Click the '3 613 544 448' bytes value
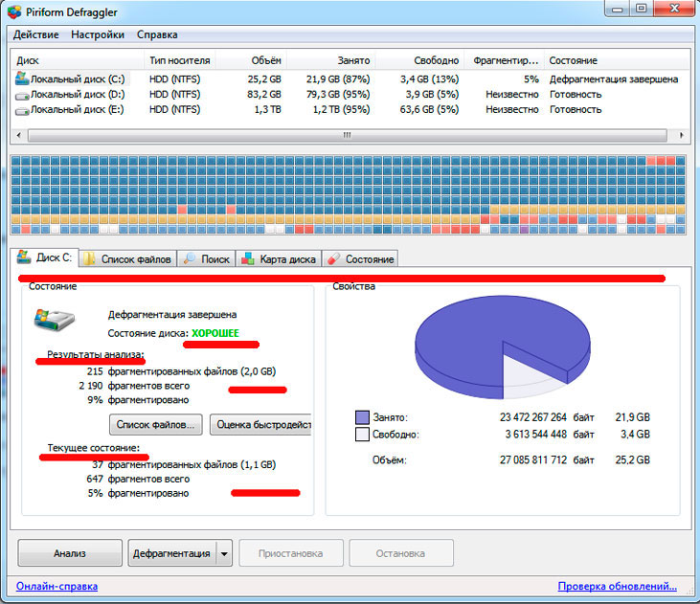Screen dimensions: 700x604 pos(535,435)
